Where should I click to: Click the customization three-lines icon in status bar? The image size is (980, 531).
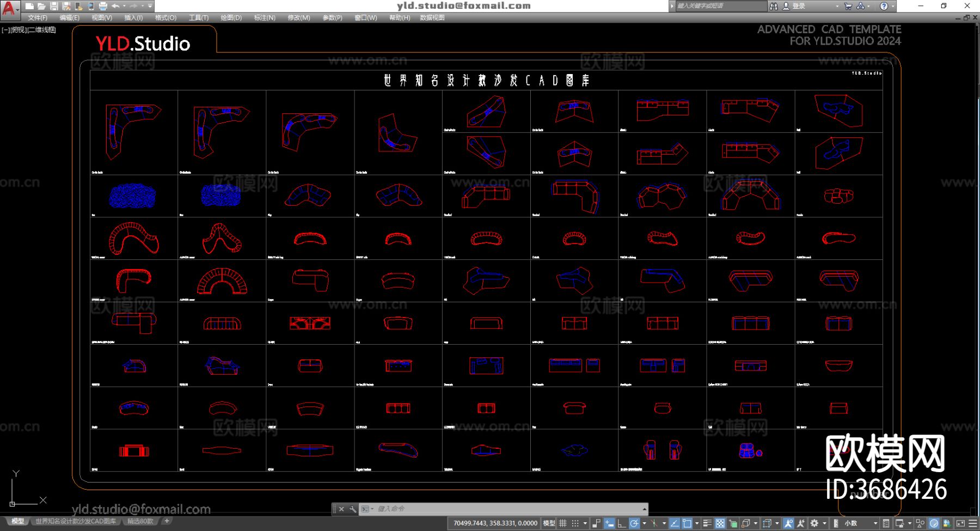click(x=973, y=523)
